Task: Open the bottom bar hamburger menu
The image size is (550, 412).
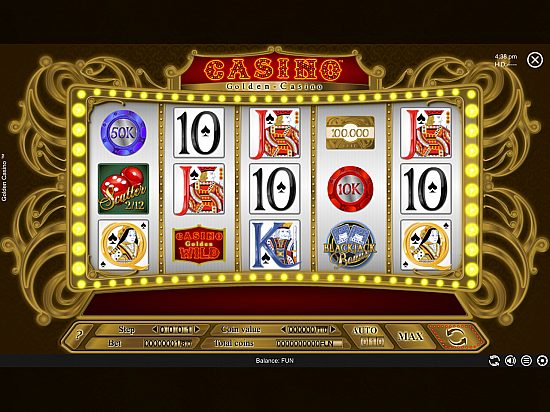Action: pos(526,360)
